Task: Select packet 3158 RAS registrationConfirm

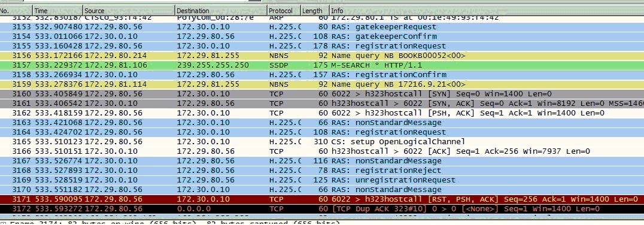Action: [x=322, y=75]
